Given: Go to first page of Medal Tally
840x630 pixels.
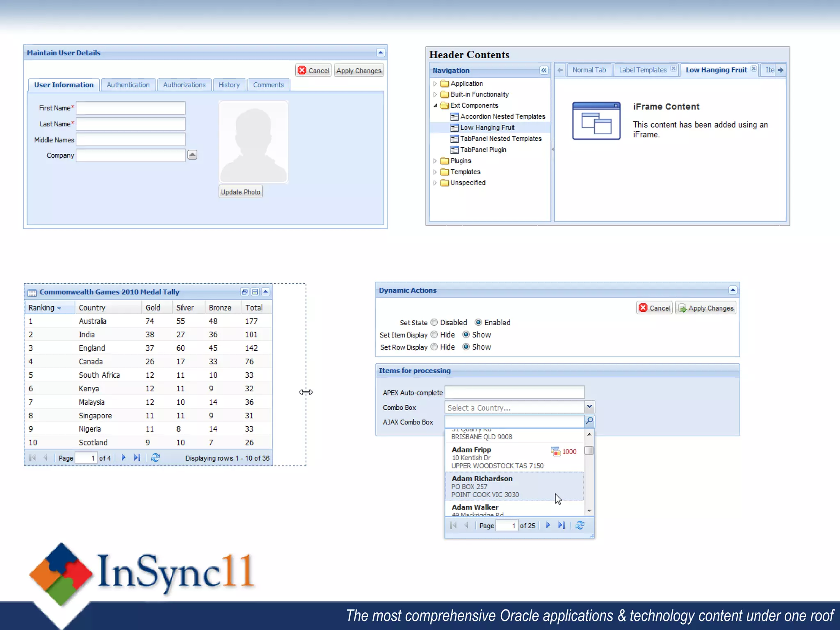Looking at the screenshot, I should coord(33,458).
